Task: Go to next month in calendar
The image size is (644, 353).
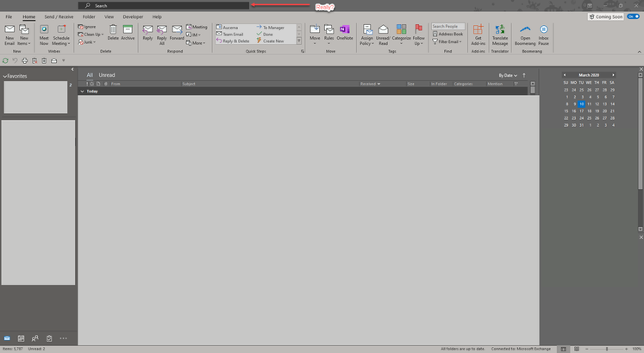Action: [613, 75]
